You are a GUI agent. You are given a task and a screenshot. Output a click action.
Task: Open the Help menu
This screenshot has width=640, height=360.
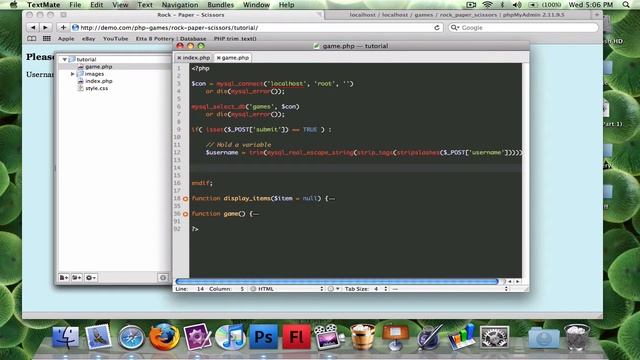[x=286, y=5]
